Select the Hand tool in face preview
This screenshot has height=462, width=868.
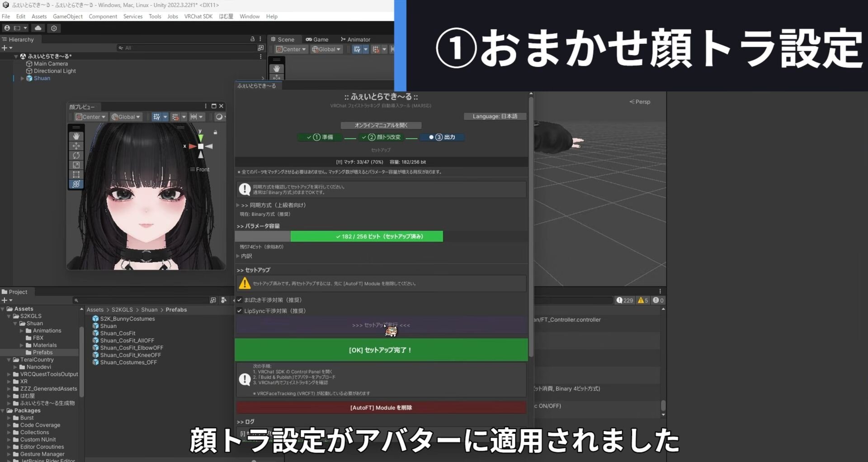coord(76,136)
